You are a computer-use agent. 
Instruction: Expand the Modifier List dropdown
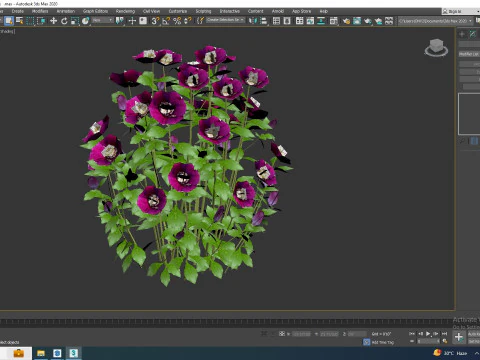pos(469,54)
